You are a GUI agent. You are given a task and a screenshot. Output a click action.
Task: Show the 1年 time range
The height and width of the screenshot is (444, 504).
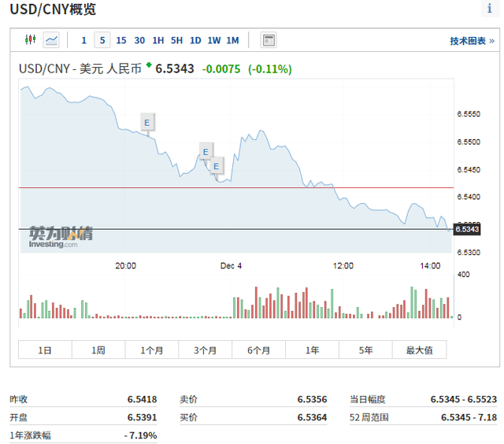(x=312, y=350)
